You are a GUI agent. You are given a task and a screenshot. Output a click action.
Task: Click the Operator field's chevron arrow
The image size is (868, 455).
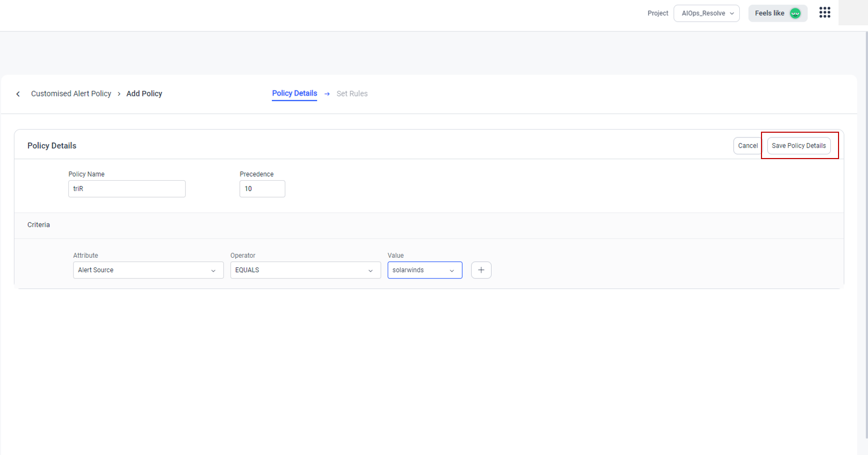[x=370, y=271]
